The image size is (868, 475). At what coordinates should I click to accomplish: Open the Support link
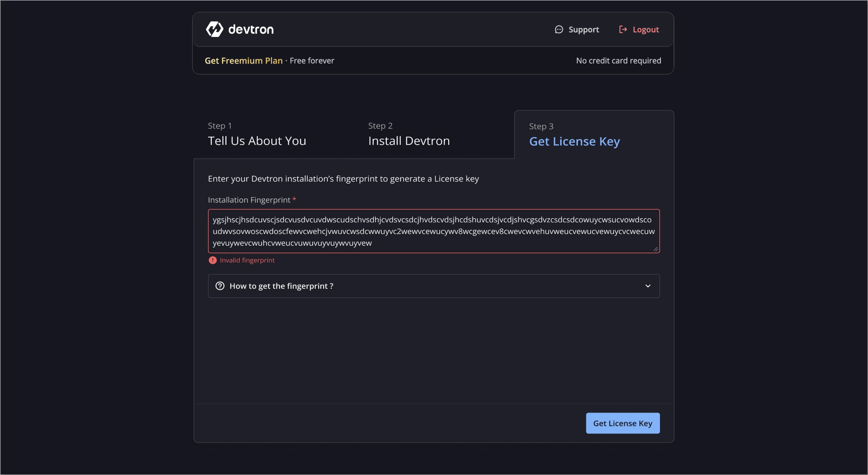click(x=577, y=30)
